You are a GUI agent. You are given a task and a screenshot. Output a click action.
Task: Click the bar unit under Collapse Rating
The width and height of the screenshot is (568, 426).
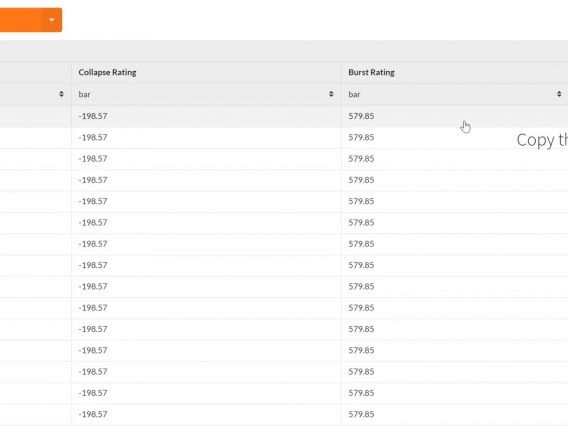click(x=84, y=94)
